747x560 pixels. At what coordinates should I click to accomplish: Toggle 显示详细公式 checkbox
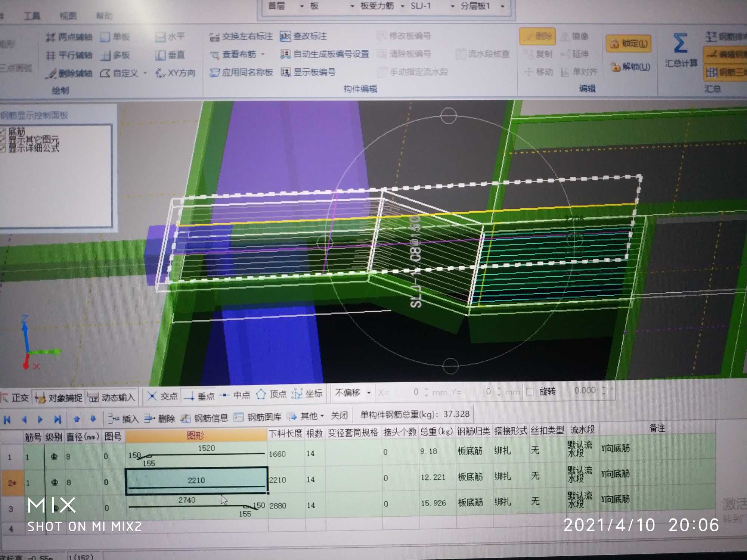click(x=2, y=148)
